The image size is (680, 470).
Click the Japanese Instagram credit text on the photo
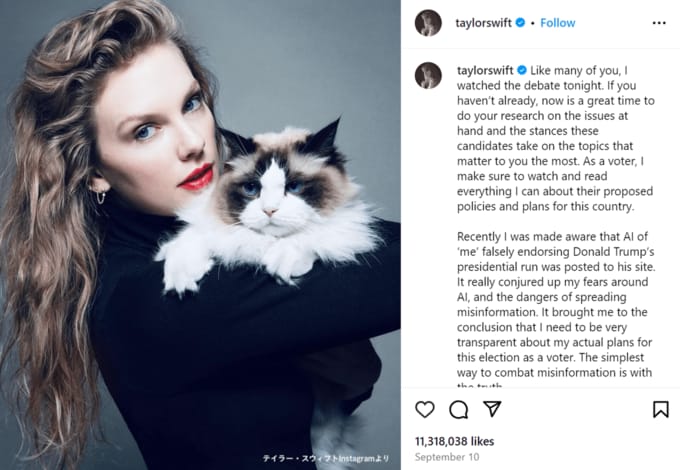pyautogui.click(x=326, y=458)
